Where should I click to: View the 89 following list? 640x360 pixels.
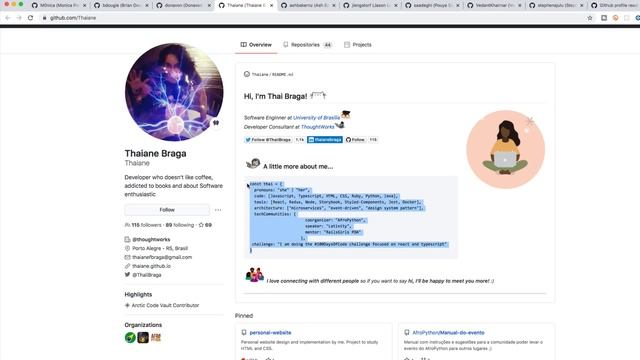(x=180, y=225)
